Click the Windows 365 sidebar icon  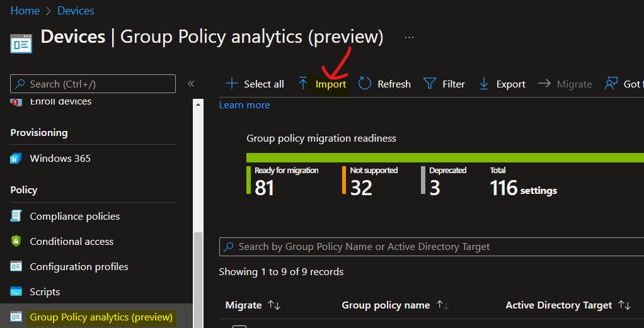16,159
